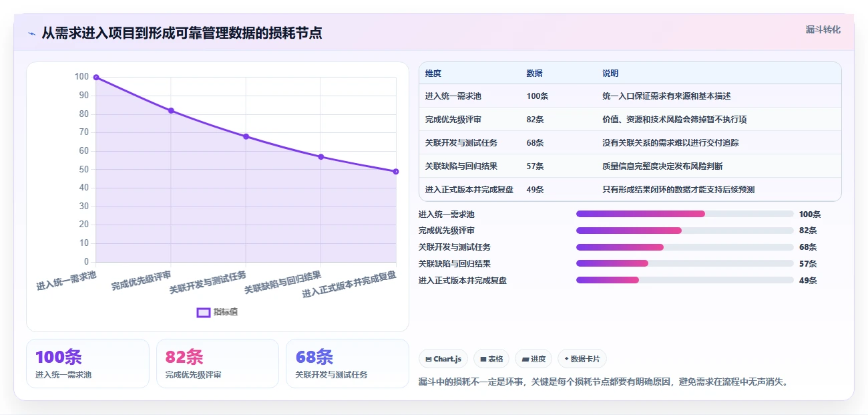Click description 质量信息完整度决定发布风险判断

pos(662,166)
